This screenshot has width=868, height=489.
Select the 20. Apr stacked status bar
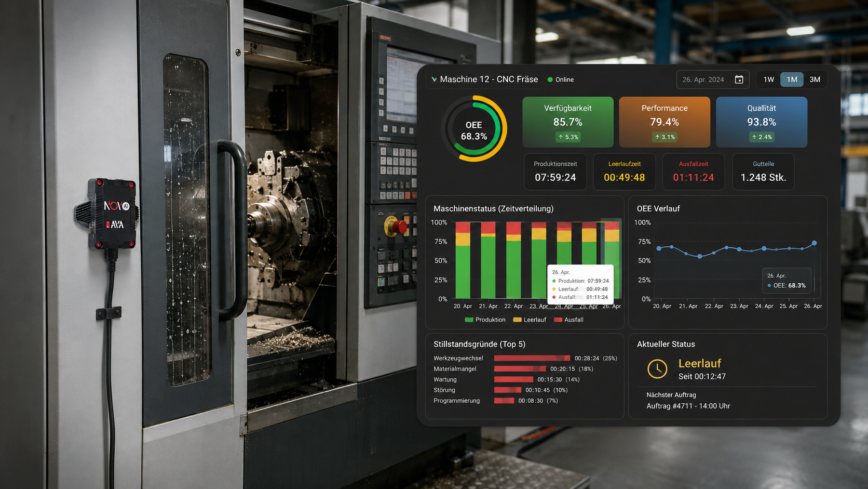(463, 260)
